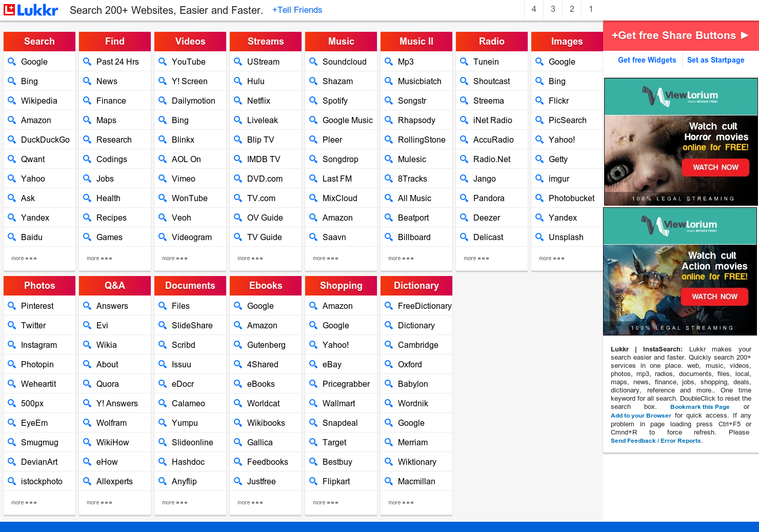Open Send Feedback / Error Reports link
This screenshot has height=532, width=759.
click(x=656, y=441)
